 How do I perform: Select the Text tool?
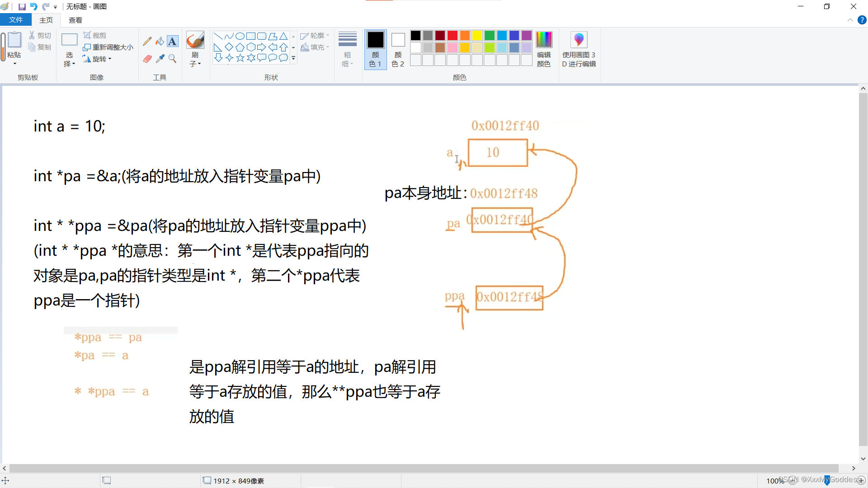pos(172,42)
